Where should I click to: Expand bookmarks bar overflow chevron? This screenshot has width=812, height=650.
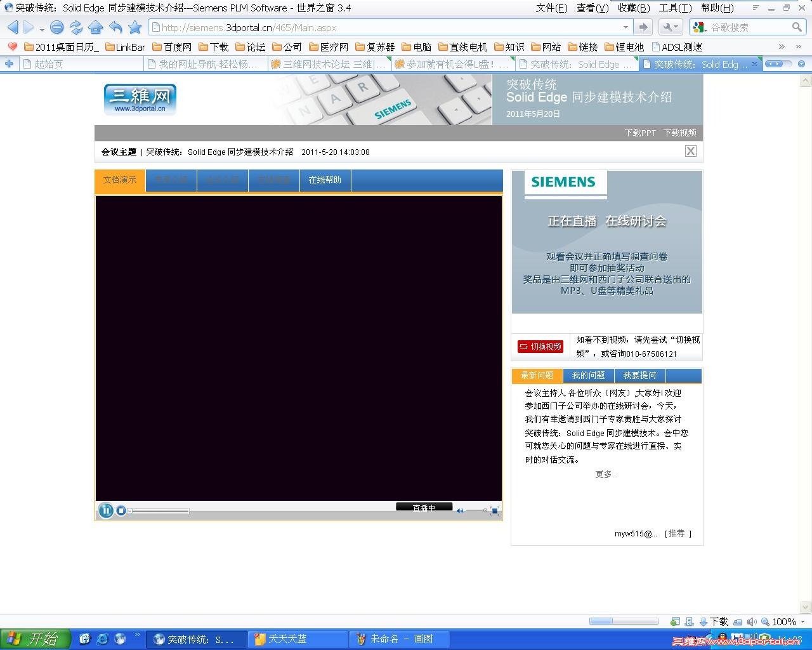pos(782,47)
